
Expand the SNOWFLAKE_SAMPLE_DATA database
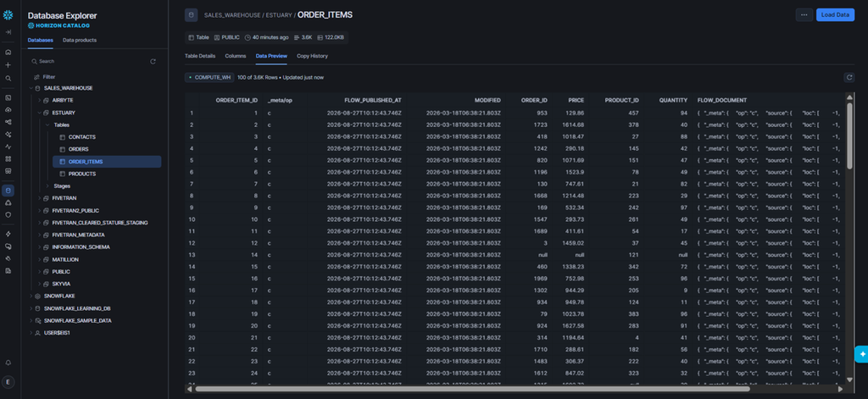(31, 320)
